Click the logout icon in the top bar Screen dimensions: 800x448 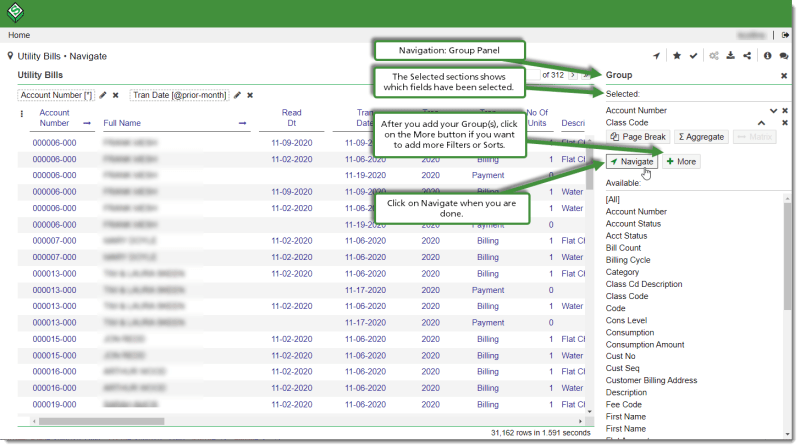pyautogui.click(x=785, y=35)
